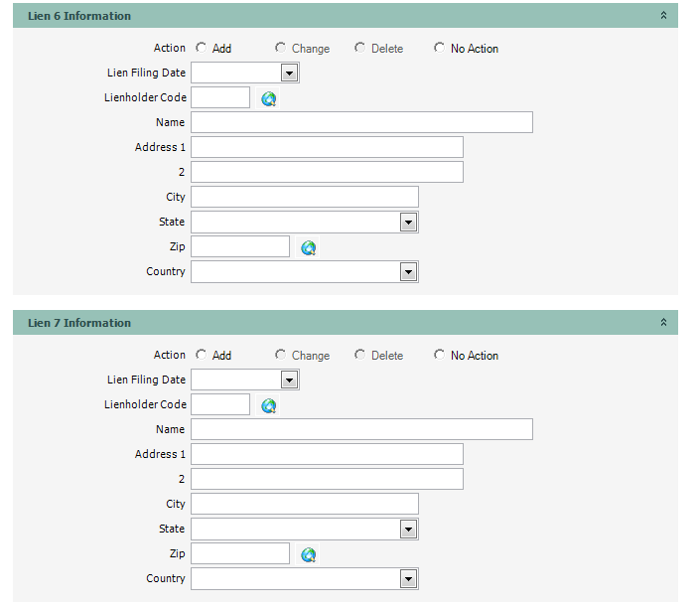Click address line 2 field in Lien 7

point(327,479)
